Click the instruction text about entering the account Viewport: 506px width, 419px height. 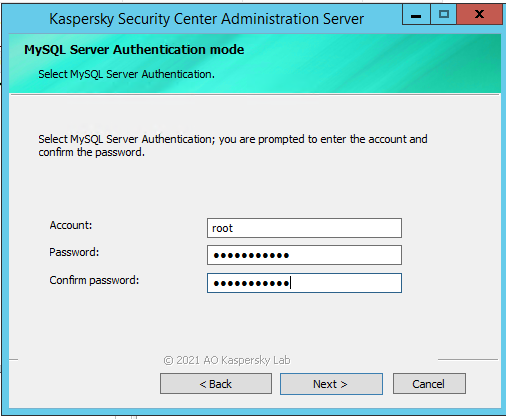point(233,146)
